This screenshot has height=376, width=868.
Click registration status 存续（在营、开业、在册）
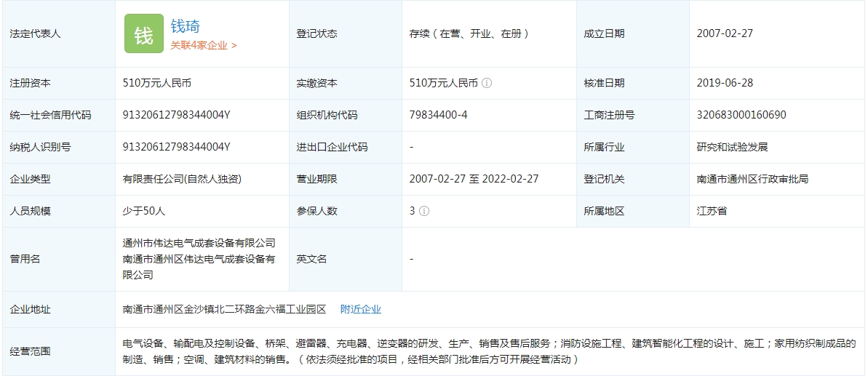pyautogui.click(x=469, y=33)
